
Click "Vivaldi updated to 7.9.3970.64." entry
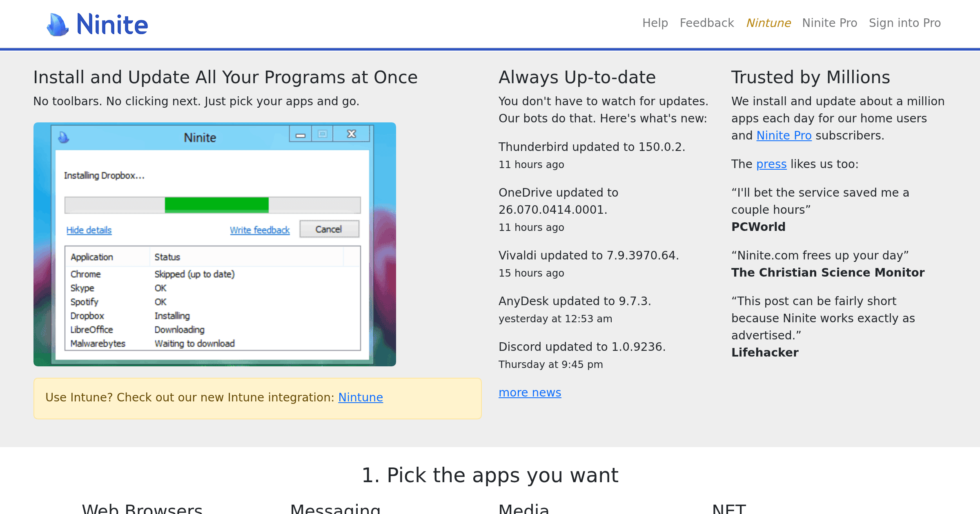(589, 255)
